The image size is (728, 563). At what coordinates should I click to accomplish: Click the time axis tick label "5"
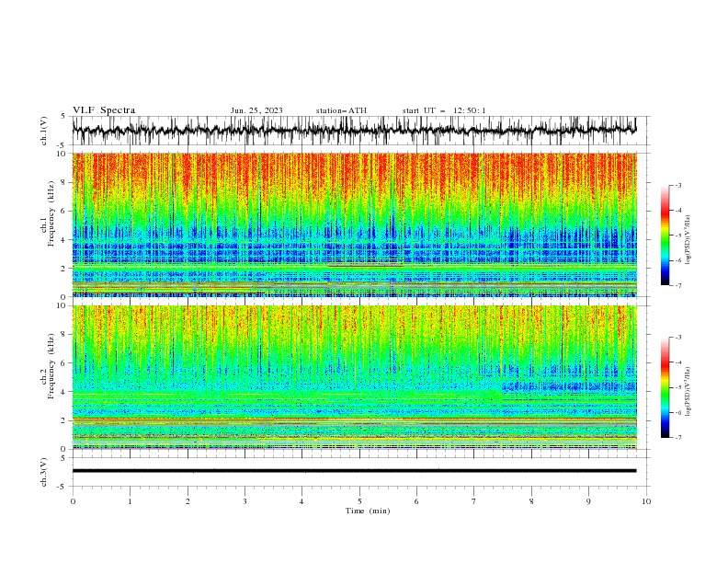[359, 501]
